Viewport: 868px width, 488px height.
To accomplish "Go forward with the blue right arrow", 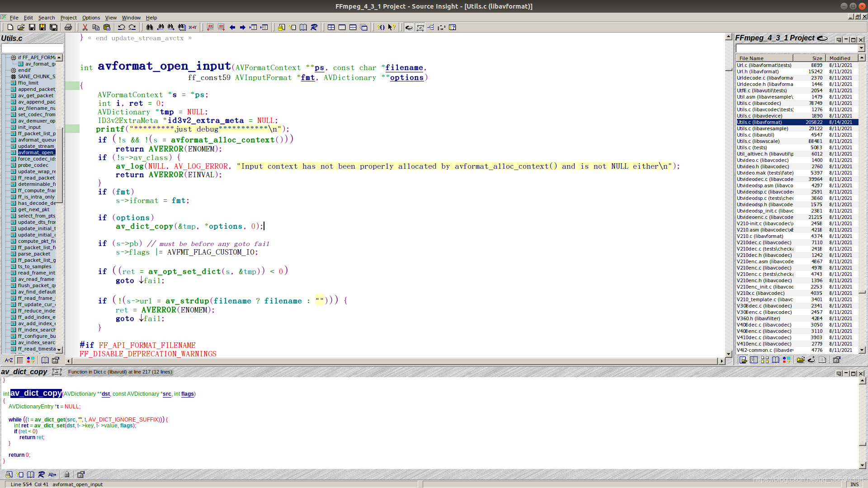I will (x=243, y=27).
